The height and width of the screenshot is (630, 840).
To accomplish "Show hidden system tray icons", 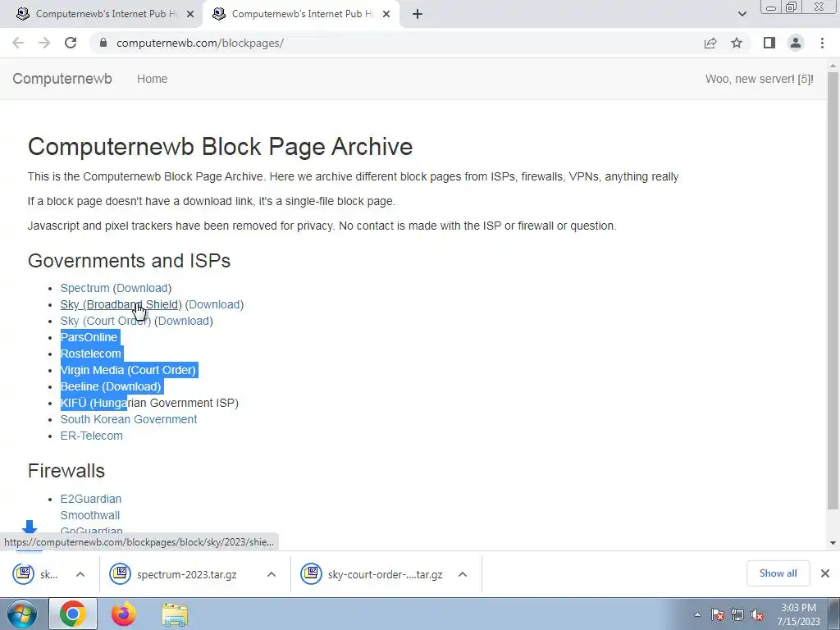I will [697, 615].
